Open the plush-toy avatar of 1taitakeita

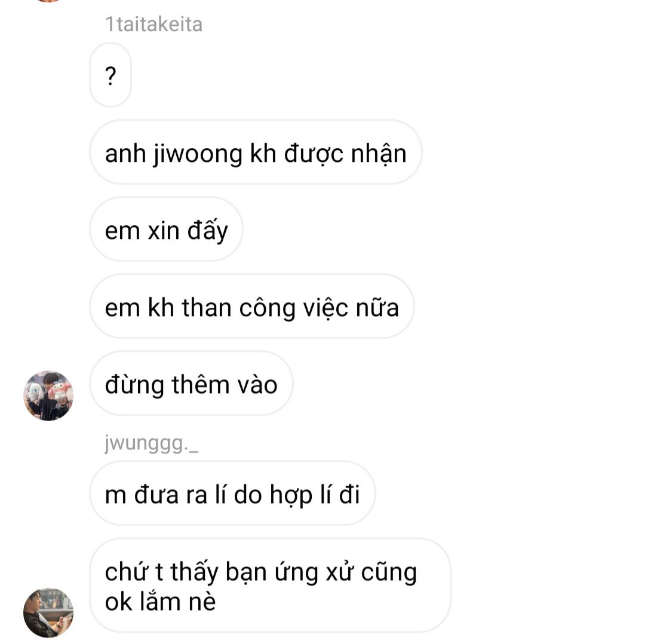(48, 395)
